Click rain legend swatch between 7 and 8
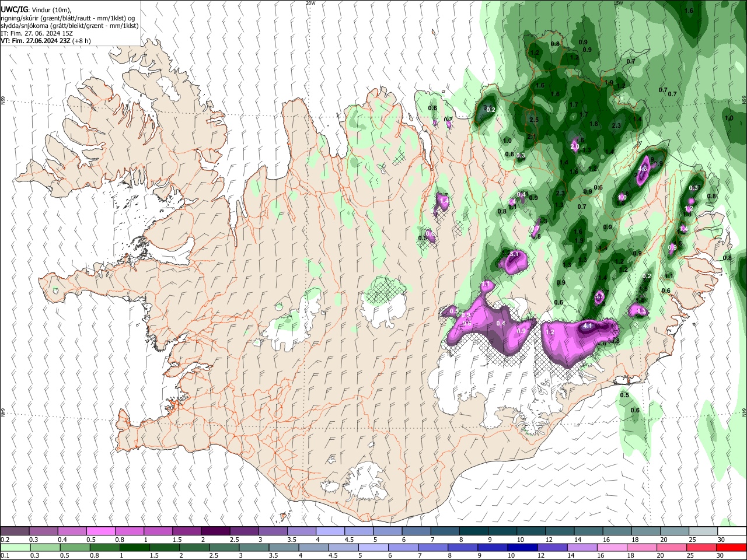The width and height of the screenshot is (747, 560). 432,547
